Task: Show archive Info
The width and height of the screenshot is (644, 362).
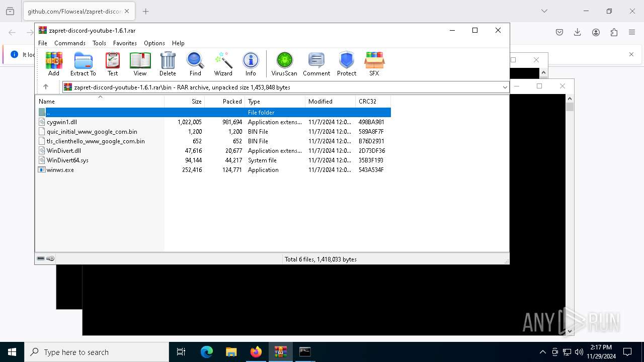Action: (x=251, y=64)
